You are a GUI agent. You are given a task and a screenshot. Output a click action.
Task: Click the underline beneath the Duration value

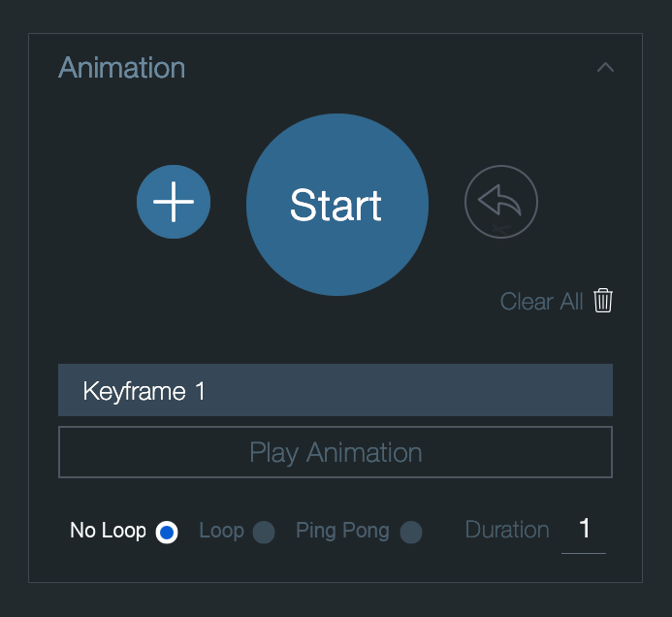pos(584,553)
